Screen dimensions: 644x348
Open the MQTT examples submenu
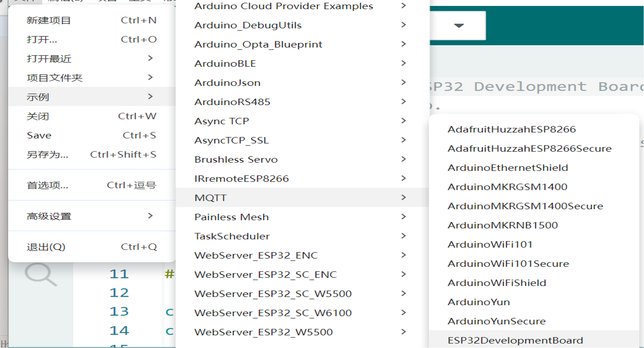tap(302, 198)
